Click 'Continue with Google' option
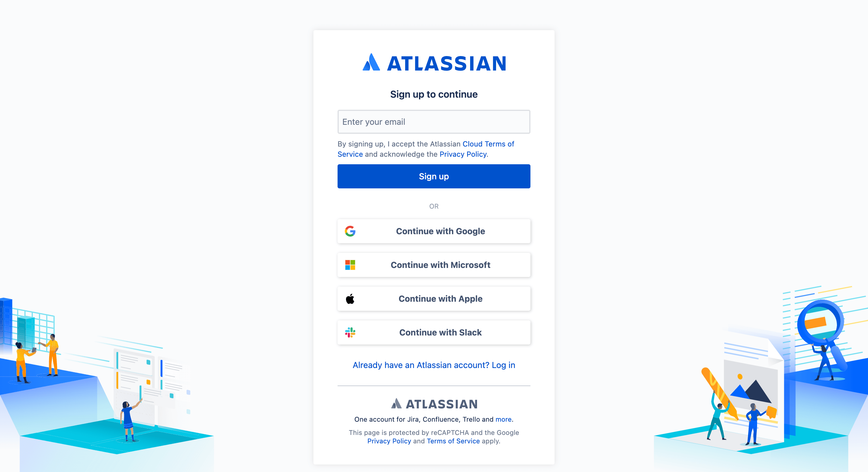 tap(434, 231)
